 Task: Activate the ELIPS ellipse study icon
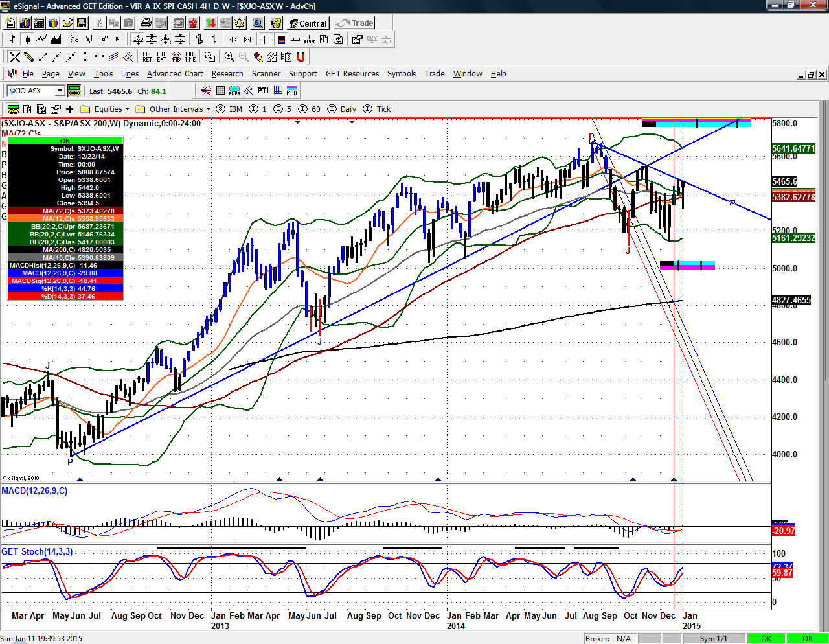[x=234, y=91]
